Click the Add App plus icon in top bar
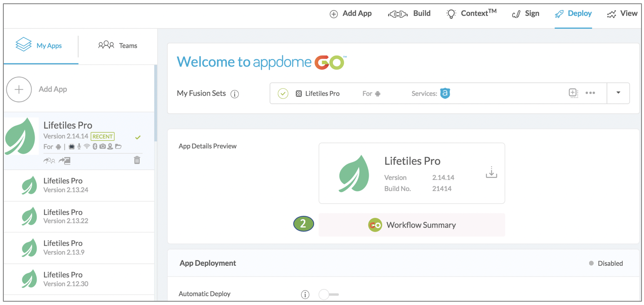The width and height of the screenshot is (644, 305). pyautogui.click(x=334, y=14)
